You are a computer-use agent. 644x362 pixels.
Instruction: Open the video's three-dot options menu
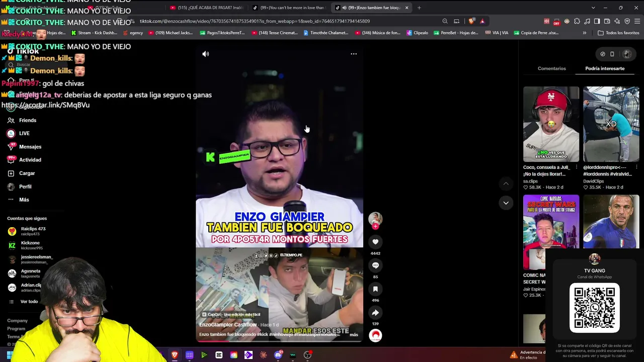(x=354, y=54)
